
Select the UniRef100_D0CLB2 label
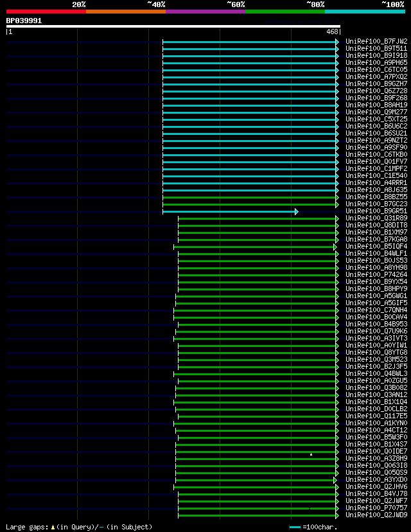(376, 409)
